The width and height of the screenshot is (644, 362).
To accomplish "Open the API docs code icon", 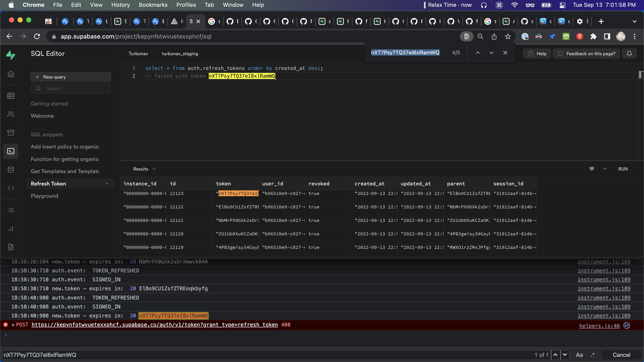I will [x=11, y=188].
